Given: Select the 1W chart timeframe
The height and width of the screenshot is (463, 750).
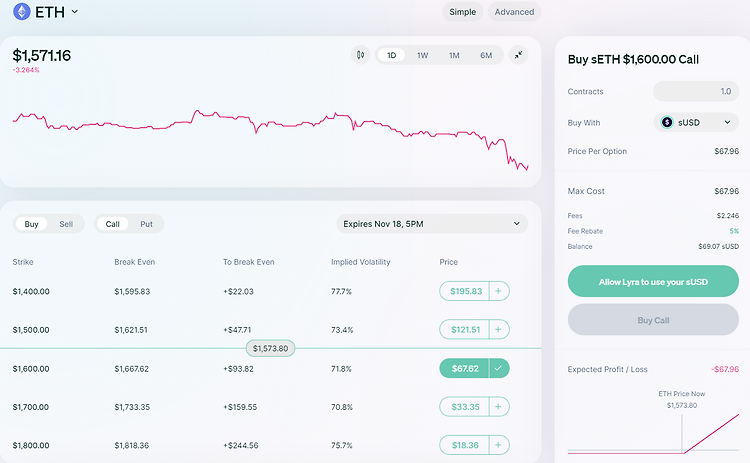Looking at the screenshot, I should click(422, 55).
